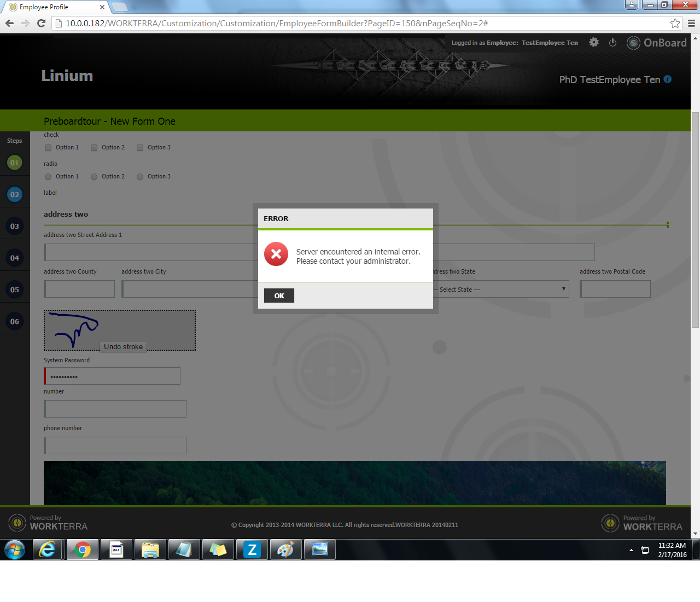Click the System Password field

point(113,377)
